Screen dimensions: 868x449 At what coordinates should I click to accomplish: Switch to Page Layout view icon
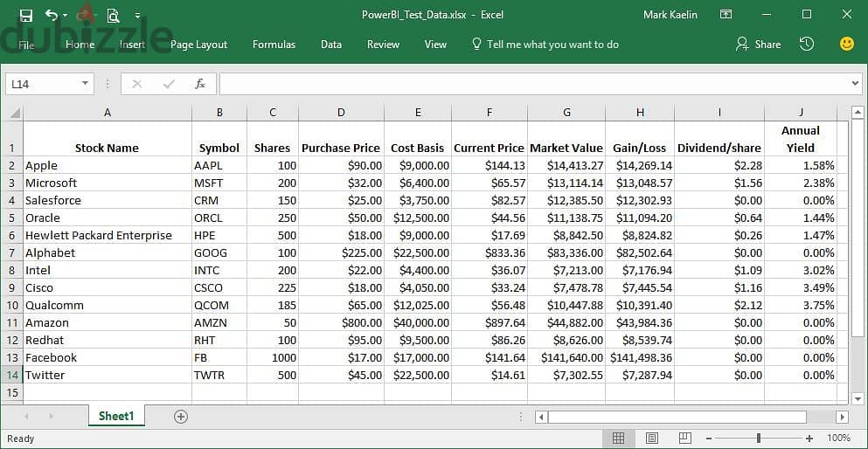652,439
